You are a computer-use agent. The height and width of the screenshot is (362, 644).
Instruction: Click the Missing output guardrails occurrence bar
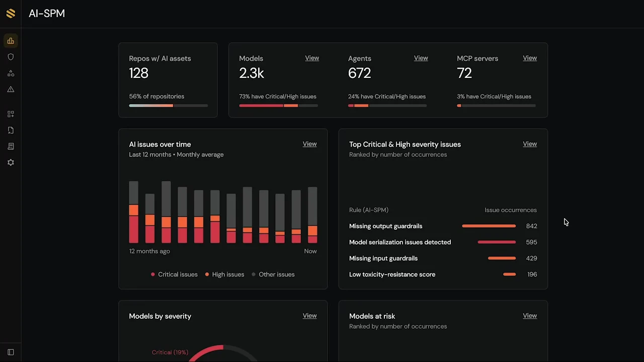point(489,226)
